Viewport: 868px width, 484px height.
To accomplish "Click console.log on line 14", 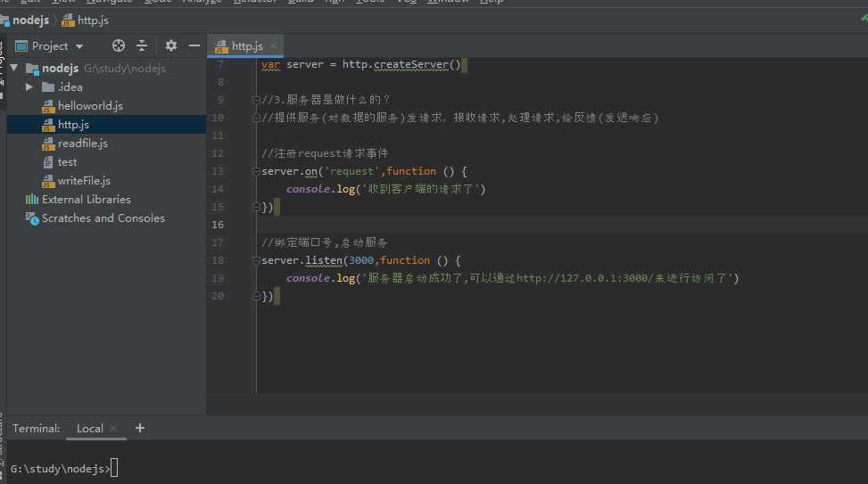I will (x=320, y=189).
